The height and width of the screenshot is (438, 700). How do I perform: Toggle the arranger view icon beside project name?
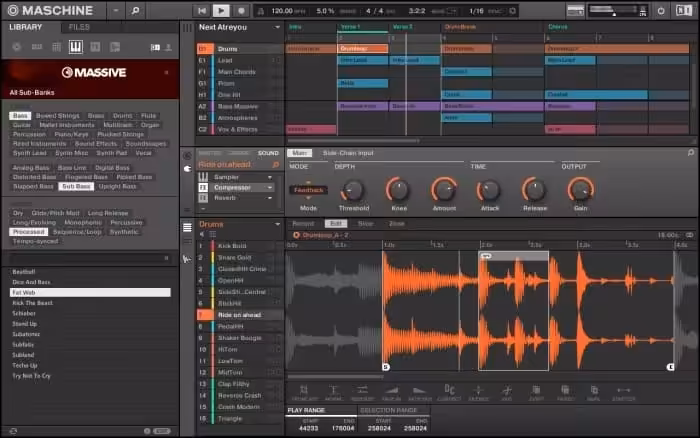tap(188, 27)
